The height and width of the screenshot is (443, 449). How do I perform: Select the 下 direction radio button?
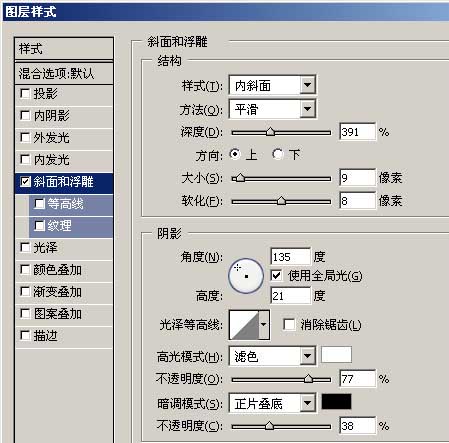tap(277, 154)
